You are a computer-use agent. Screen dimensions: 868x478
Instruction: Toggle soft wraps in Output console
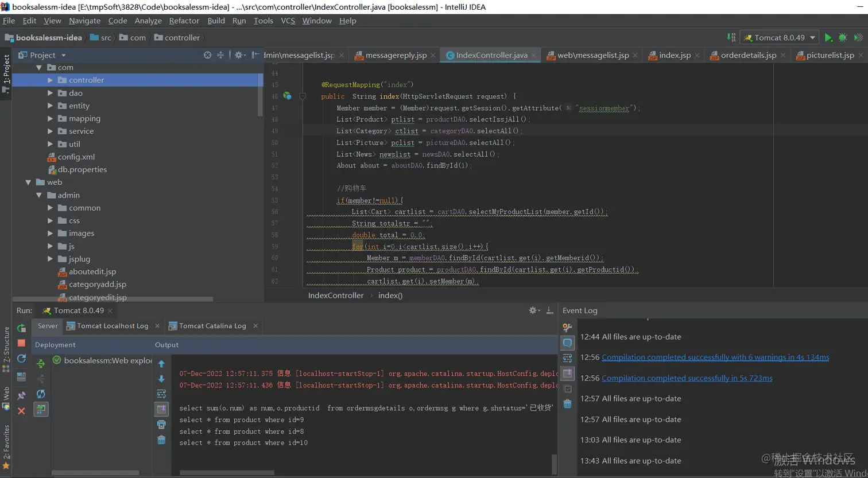(161, 394)
